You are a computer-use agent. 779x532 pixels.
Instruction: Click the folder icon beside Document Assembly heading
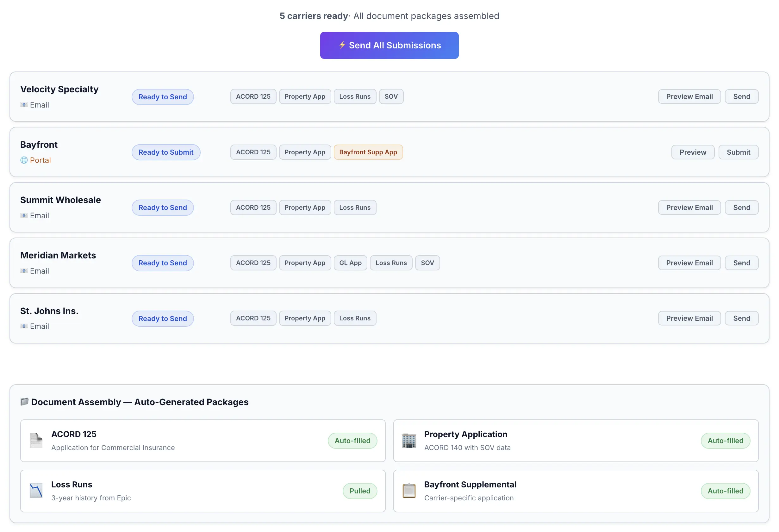24,401
